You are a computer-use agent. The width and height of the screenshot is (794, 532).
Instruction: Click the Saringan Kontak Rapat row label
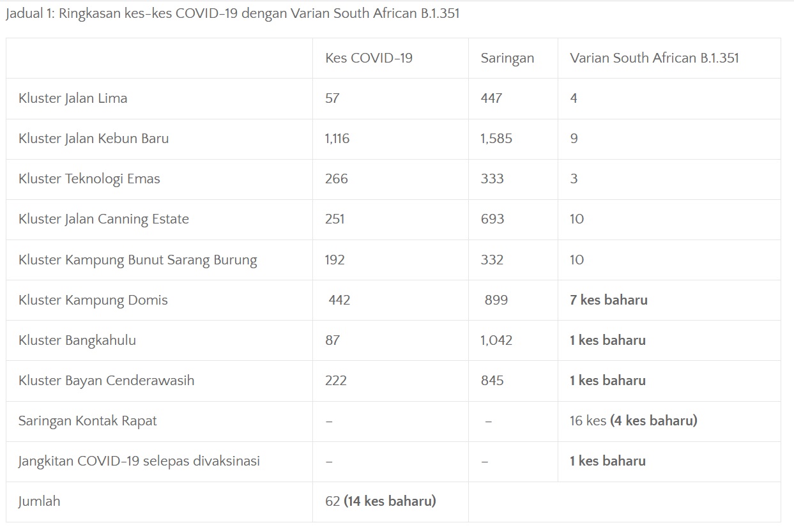pyautogui.click(x=88, y=421)
